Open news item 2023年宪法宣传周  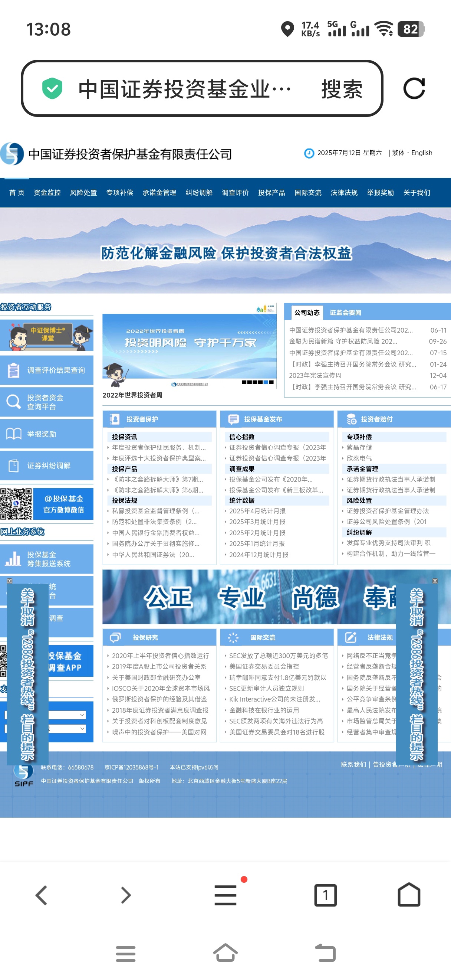[x=315, y=376]
